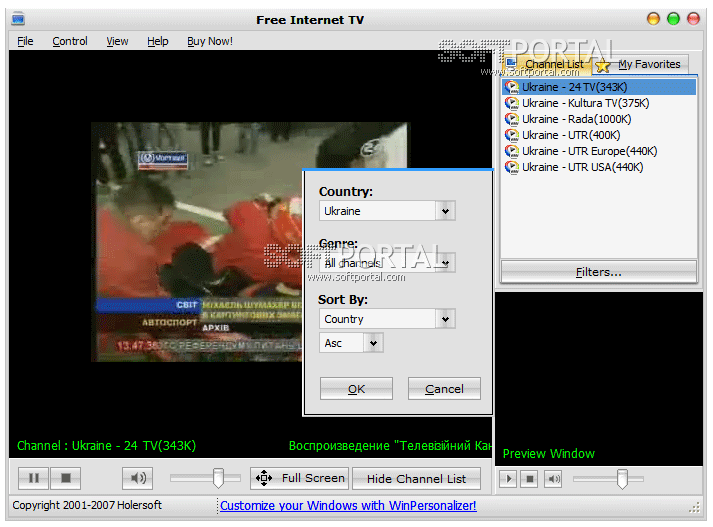This screenshot has width=713, height=527.
Task: Mute the preview window audio
Action: pyautogui.click(x=553, y=479)
